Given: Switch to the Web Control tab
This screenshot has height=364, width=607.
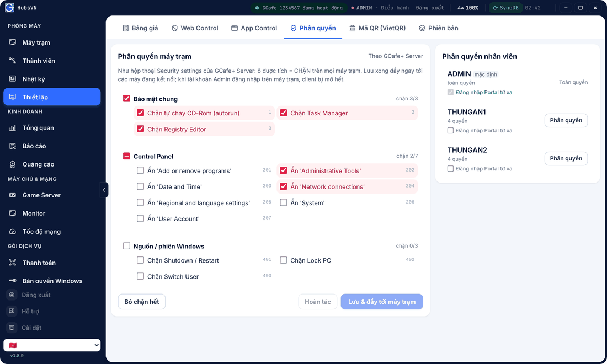Looking at the screenshot, I should click(195, 28).
